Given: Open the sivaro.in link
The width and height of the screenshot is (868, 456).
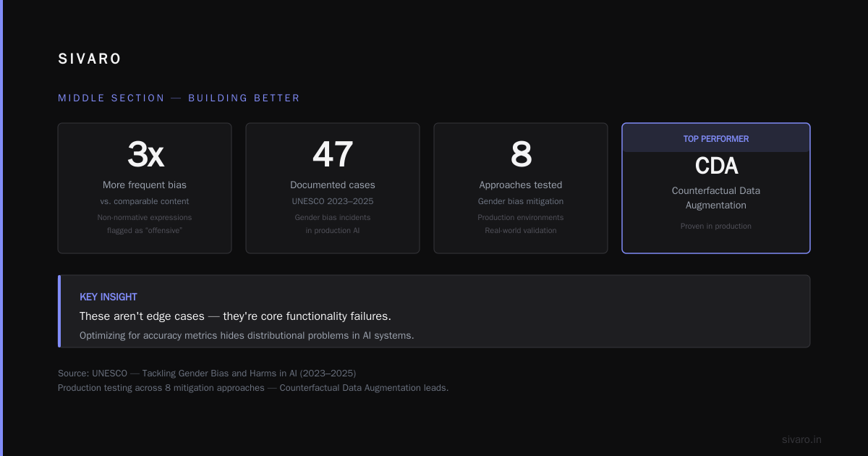Looking at the screenshot, I should click(x=801, y=439).
